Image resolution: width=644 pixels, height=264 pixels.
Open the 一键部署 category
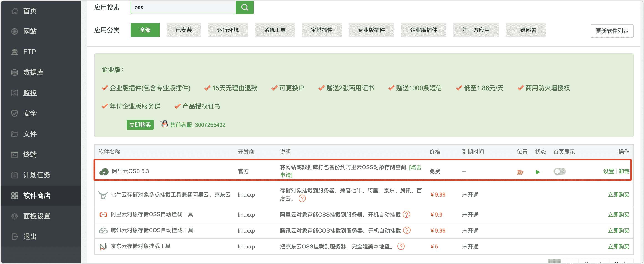coord(525,30)
